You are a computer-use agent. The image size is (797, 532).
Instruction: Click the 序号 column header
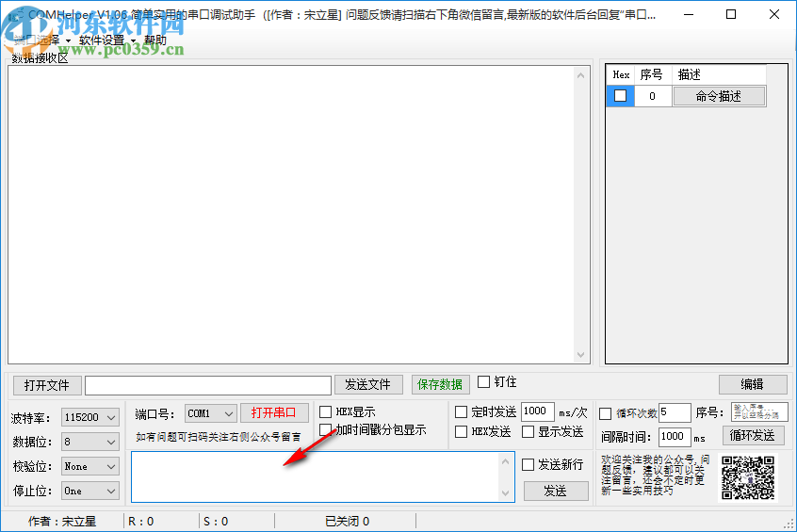coord(653,75)
